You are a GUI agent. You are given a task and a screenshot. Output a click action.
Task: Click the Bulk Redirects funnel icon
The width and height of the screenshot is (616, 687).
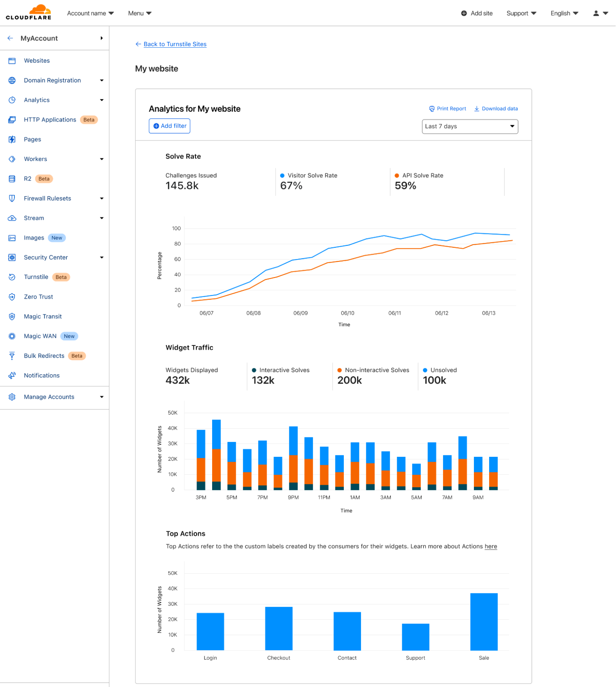12,356
